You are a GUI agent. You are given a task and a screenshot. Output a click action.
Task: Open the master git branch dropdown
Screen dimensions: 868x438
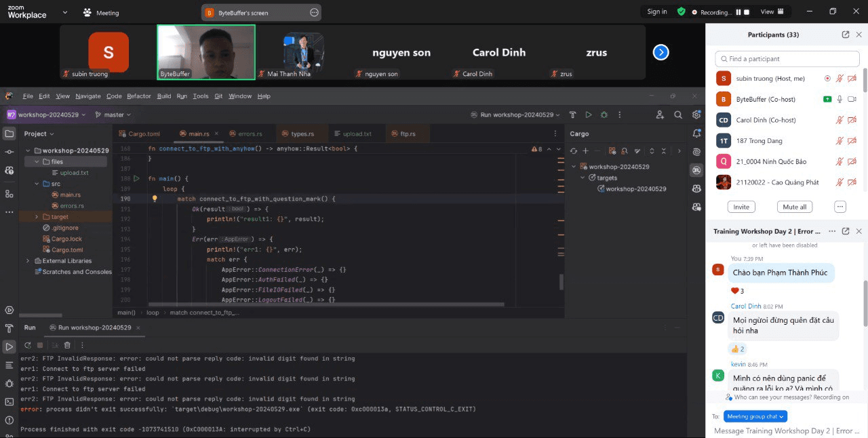point(113,115)
